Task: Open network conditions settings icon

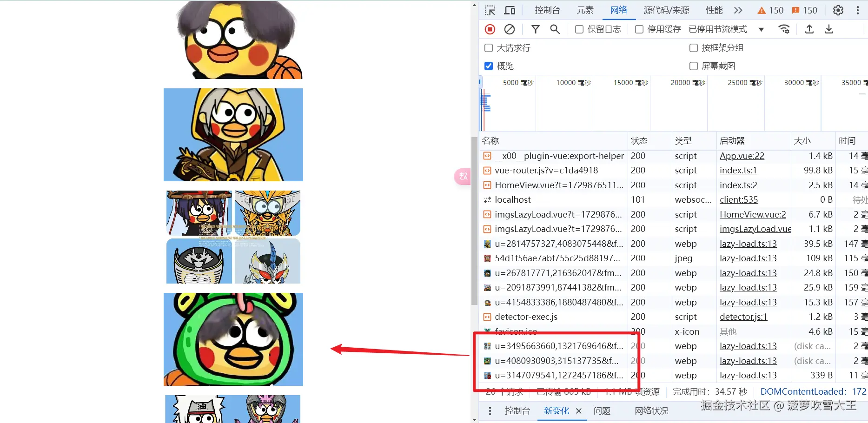Action: point(784,29)
